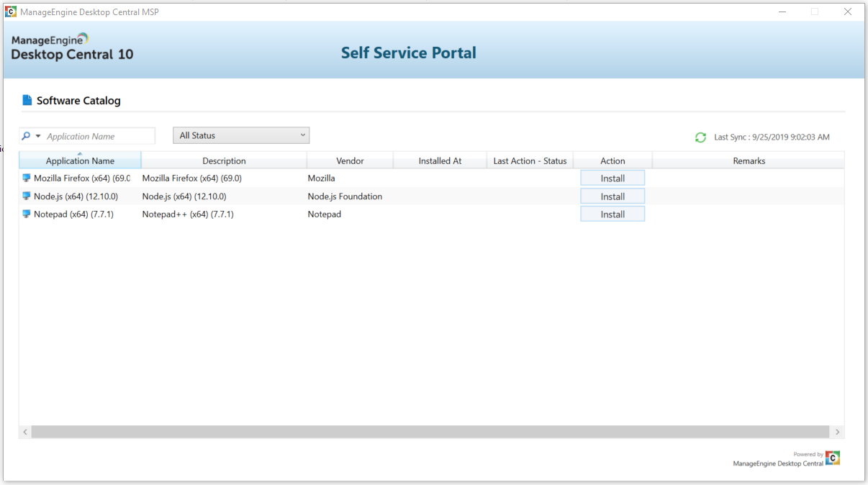Click the green sync refresh icon
Image resolution: width=868 pixels, height=485 pixels.
(x=700, y=137)
